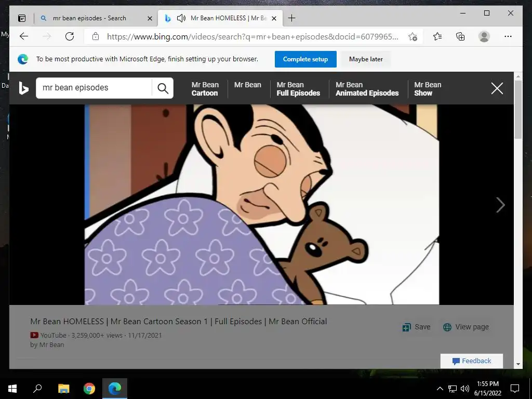Viewport: 532px width, 399px height.
Task: Select the 'Mr Bean Animated Episodes' suggestion
Action: (367, 89)
